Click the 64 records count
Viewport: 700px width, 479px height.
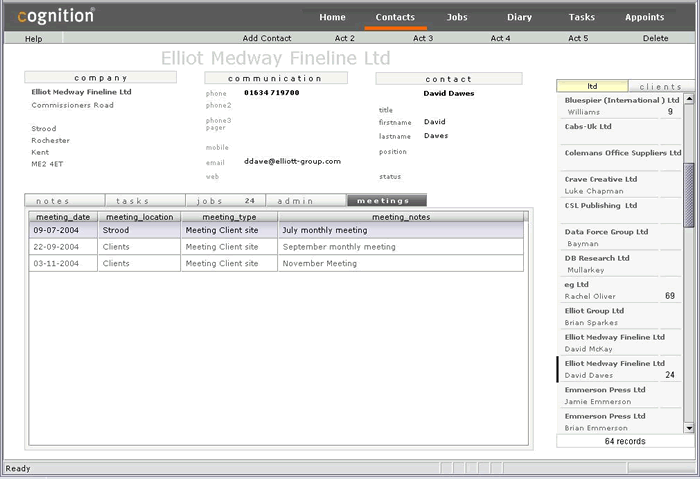pyautogui.click(x=625, y=441)
